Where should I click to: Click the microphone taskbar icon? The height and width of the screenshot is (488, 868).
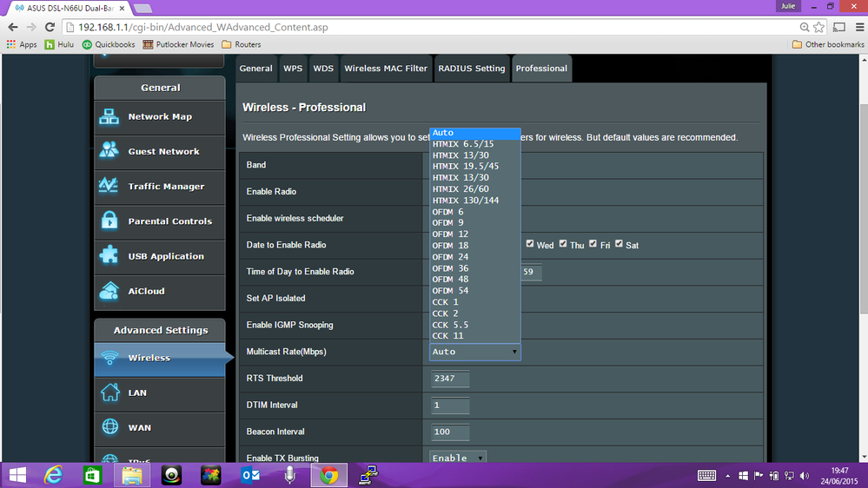click(x=289, y=475)
